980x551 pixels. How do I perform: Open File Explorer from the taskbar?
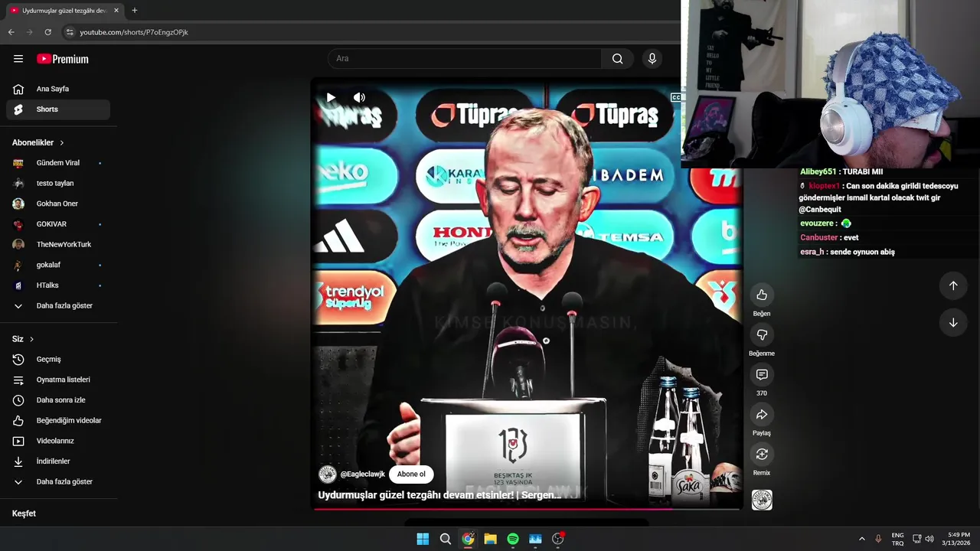(490, 539)
